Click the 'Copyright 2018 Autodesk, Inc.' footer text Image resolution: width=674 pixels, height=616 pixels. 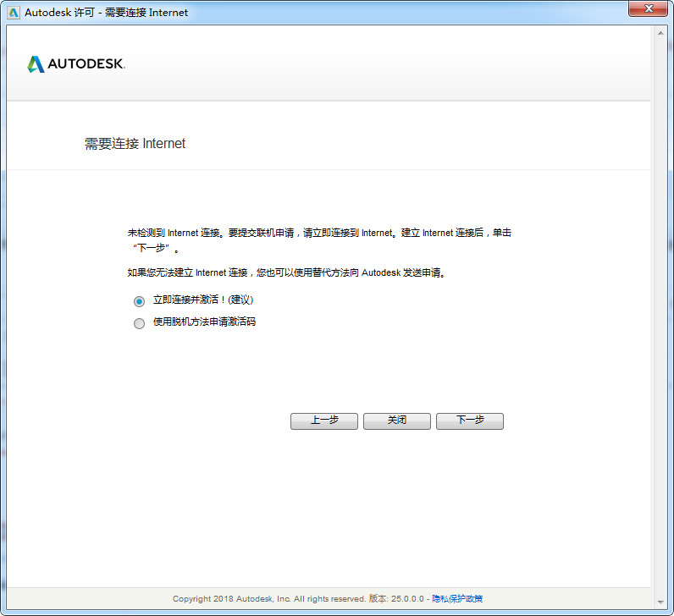232,599
